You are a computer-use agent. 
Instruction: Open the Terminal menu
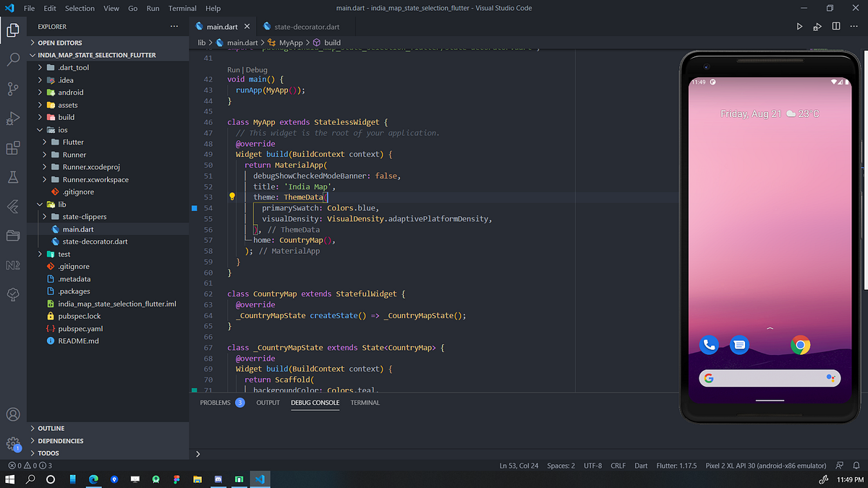[182, 8]
